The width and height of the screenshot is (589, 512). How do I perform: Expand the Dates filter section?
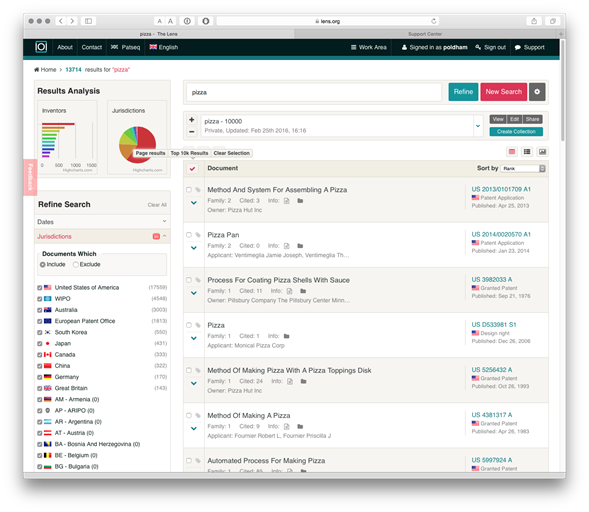(102, 222)
